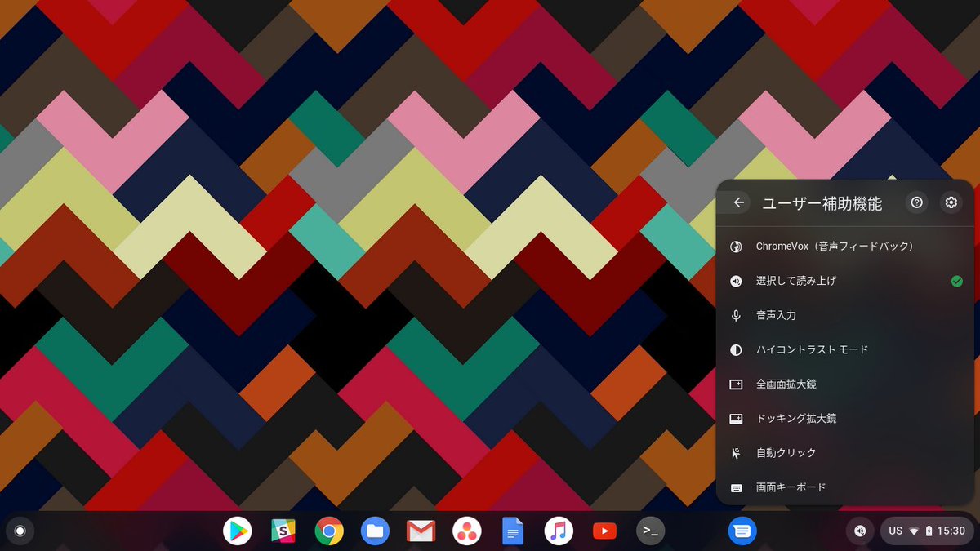980x551 pixels.
Task: Click the select-to-speak tray icon
Action: [859, 531]
